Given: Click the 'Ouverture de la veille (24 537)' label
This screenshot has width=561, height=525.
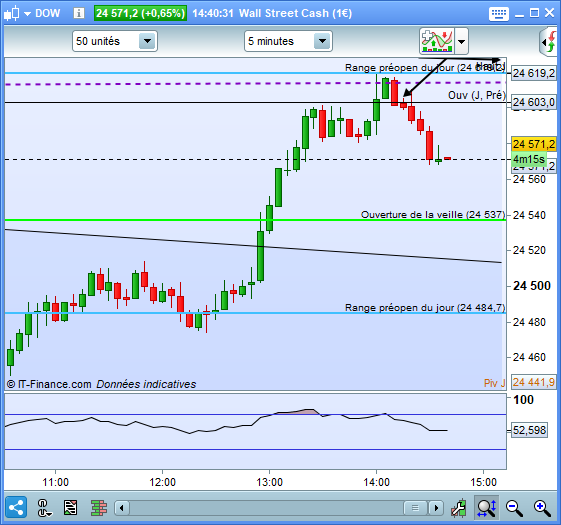Looking at the screenshot, I should tap(433, 215).
